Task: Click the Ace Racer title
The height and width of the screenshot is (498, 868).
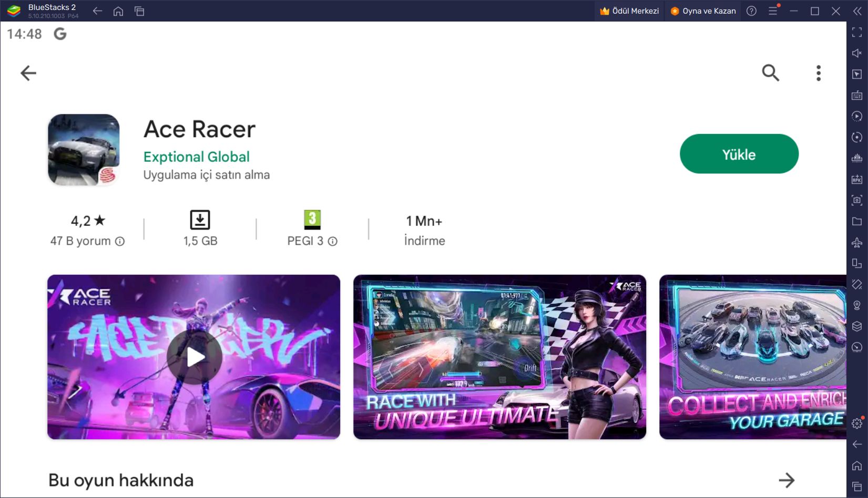Action: coord(200,129)
